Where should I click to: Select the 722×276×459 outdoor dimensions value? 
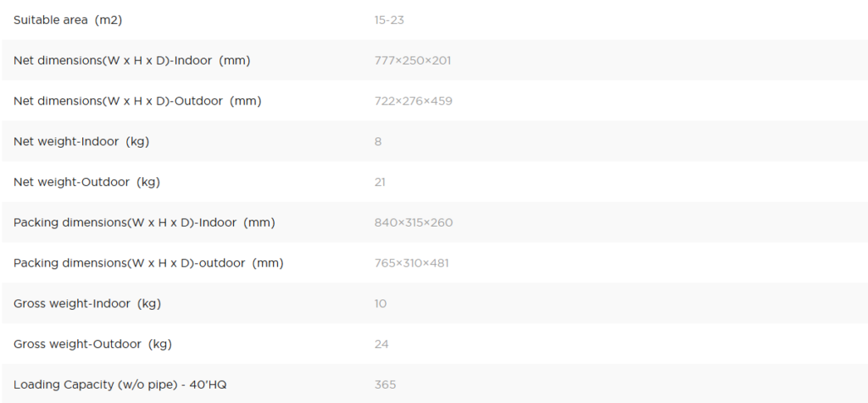pos(413,101)
